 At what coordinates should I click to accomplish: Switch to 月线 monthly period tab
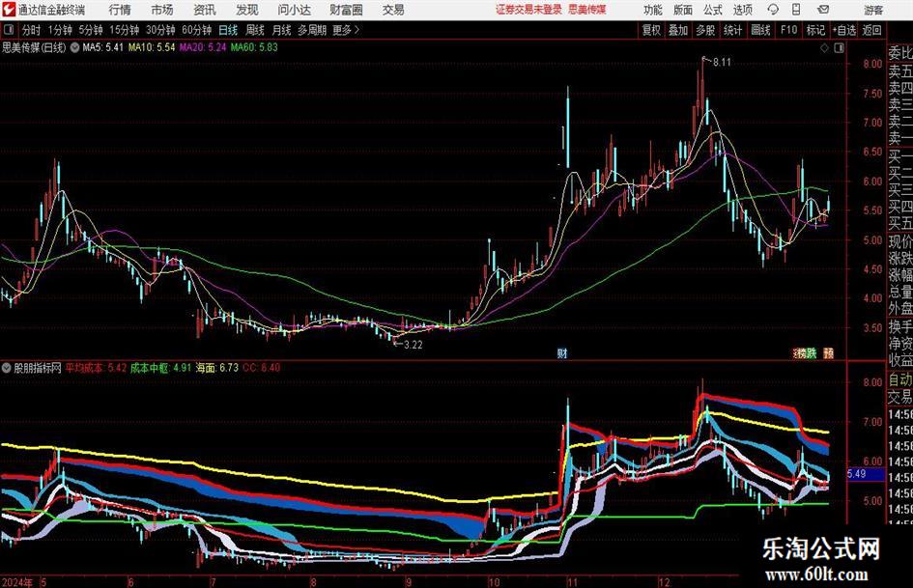tap(282, 30)
